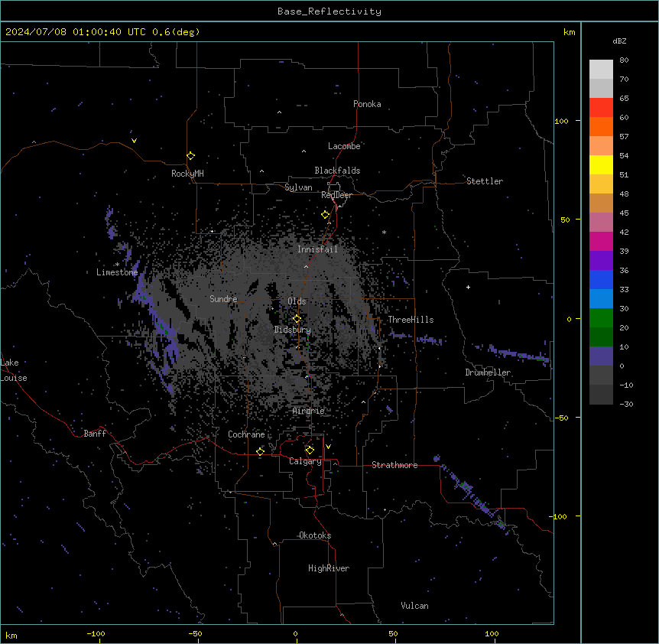This screenshot has width=659, height=644.
Task: Pick the dark green 20 dBZ legend swatch
Action: click(x=601, y=337)
